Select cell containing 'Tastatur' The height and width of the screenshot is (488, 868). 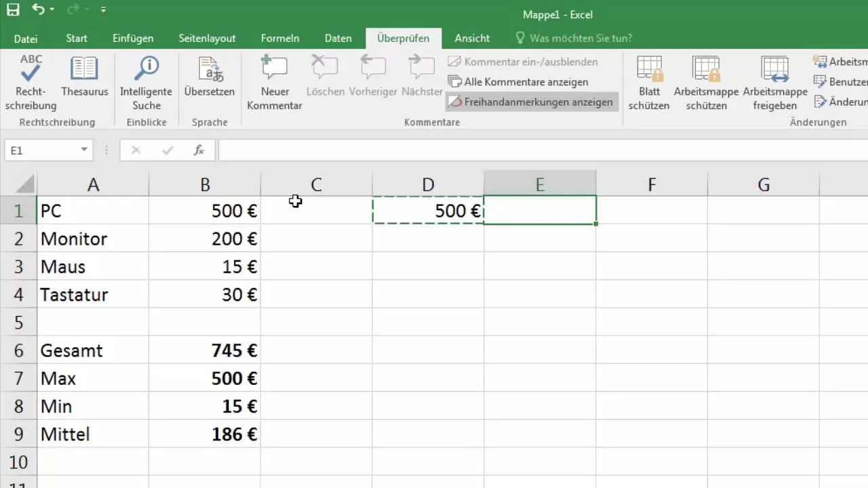(x=93, y=294)
